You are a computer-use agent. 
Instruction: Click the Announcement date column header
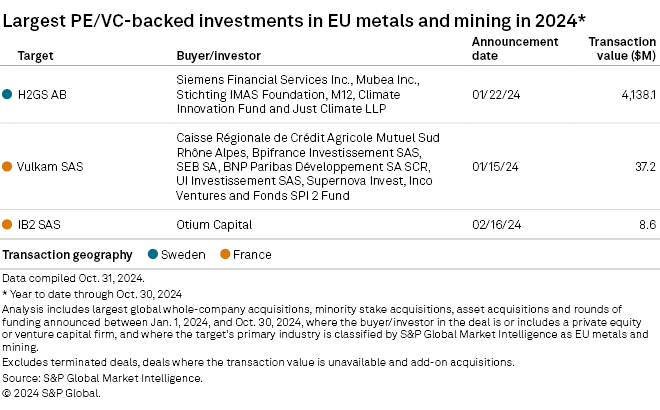pyautogui.click(x=514, y=48)
